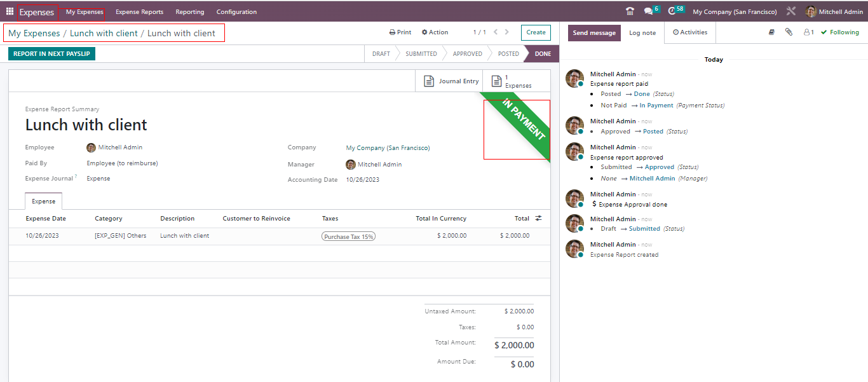Click the Company link My Company (San Francisco)
The height and width of the screenshot is (382, 868).
click(x=388, y=148)
